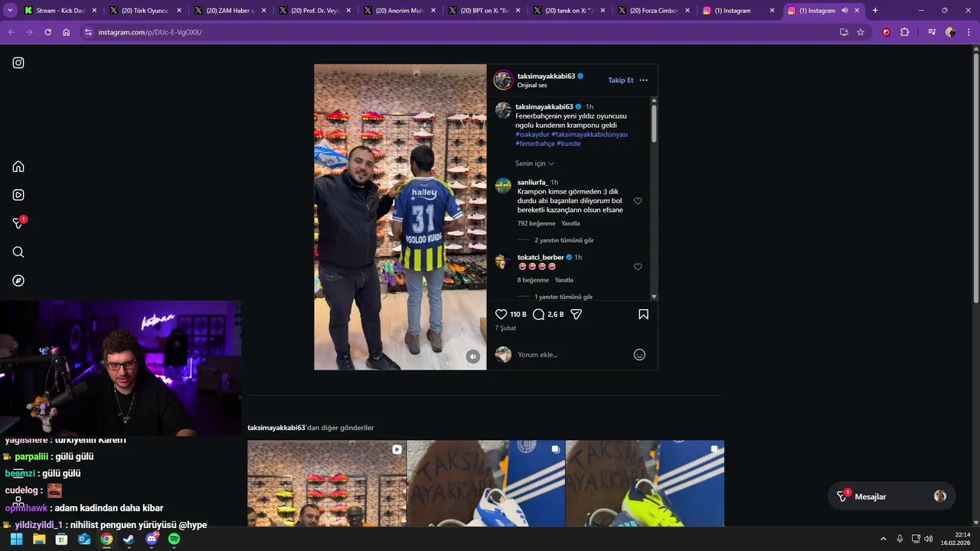Like tokatci_berber comment heart
The height and width of the screenshot is (551, 980).
(x=638, y=267)
